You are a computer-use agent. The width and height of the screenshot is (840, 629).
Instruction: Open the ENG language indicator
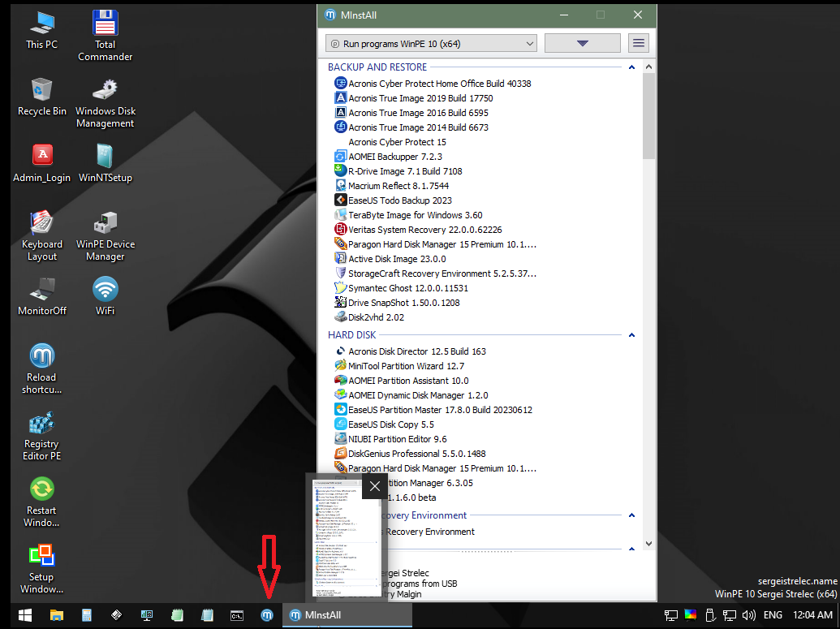click(773, 615)
